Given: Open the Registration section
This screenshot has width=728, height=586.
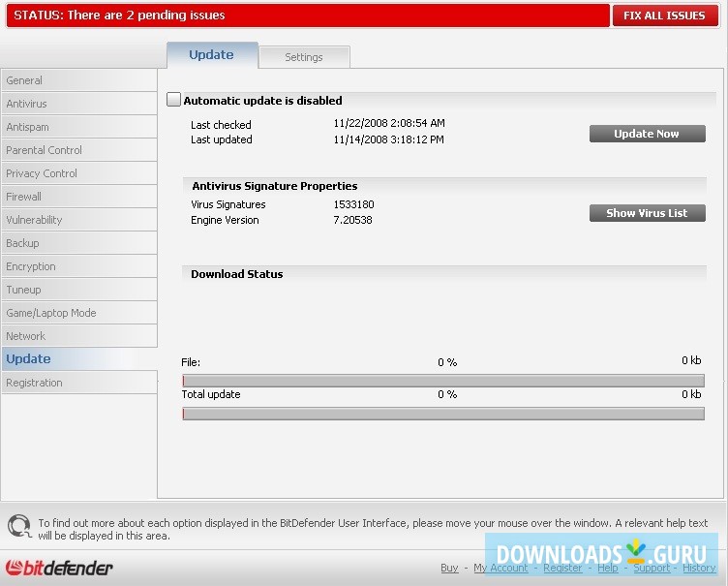Looking at the screenshot, I should pyautogui.click(x=79, y=383).
